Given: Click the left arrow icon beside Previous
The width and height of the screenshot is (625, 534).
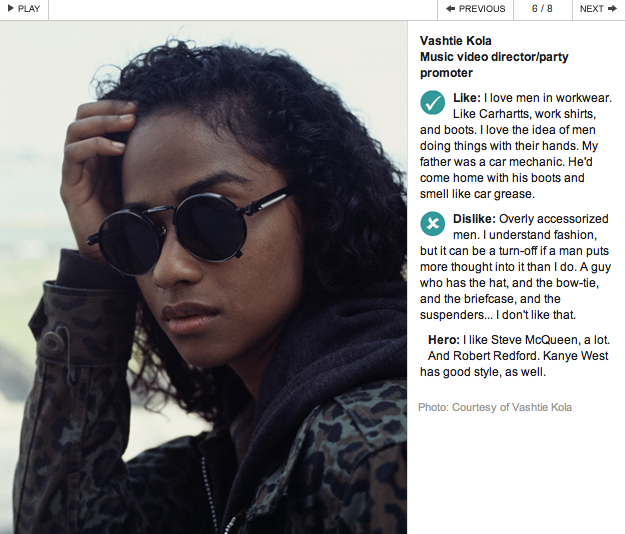Looking at the screenshot, I should click(x=450, y=9).
